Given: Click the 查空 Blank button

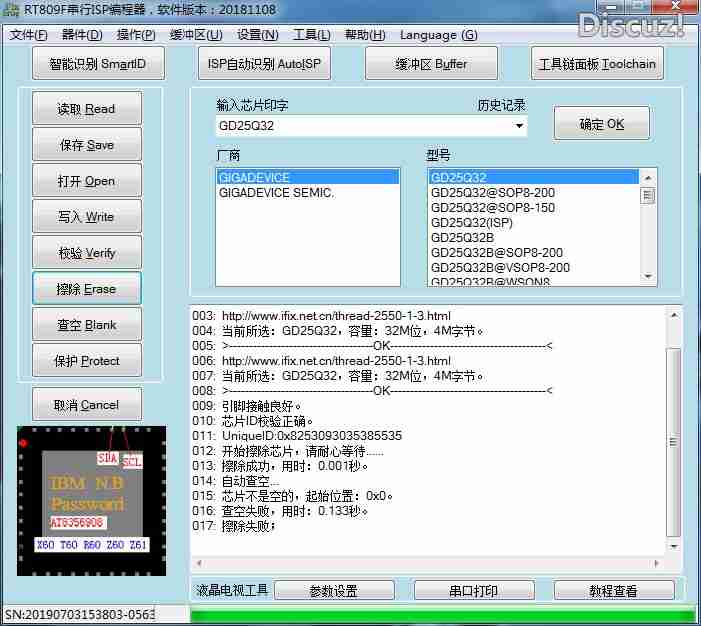Looking at the screenshot, I should tap(87, 325).
